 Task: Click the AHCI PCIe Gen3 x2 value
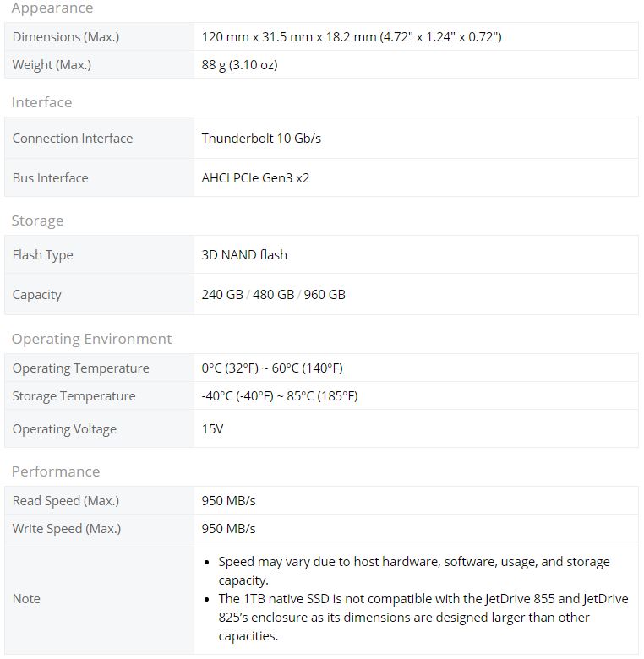pyautogui.click(x=255, y=178)
